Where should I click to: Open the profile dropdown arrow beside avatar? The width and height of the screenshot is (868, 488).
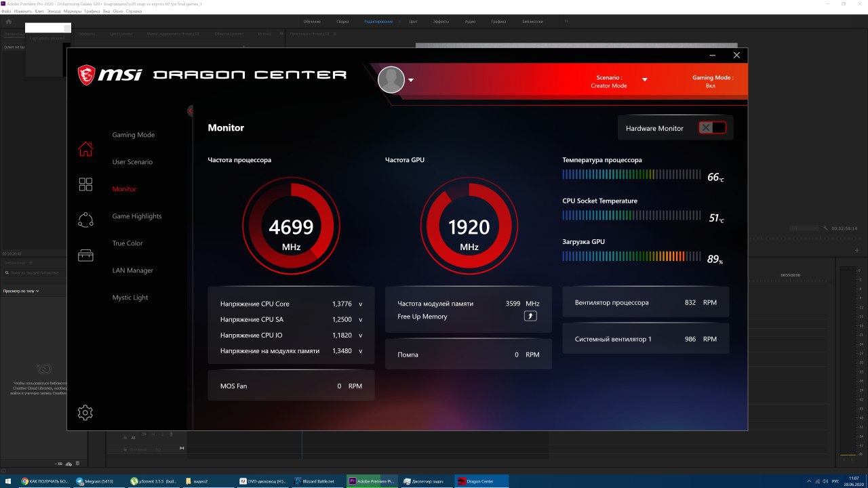coord(411,80)
